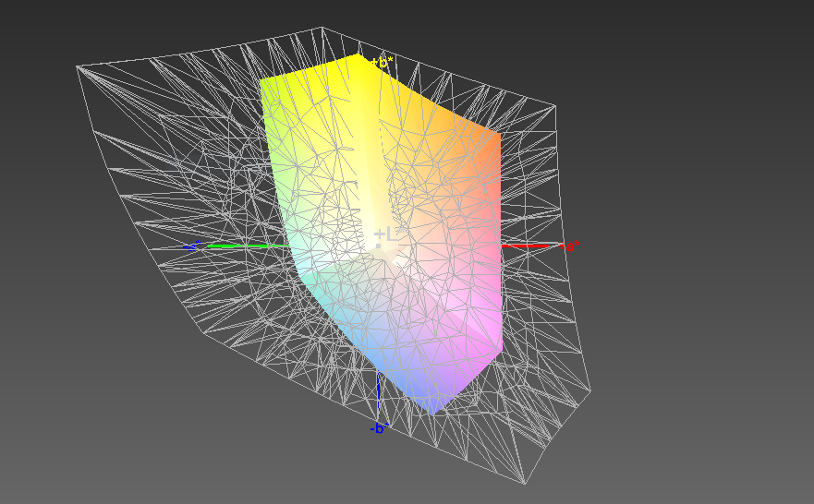Viewport: 814px width, 504px height.
Task: Click the -a* label left of green axis
Action: tap(192, 246)
